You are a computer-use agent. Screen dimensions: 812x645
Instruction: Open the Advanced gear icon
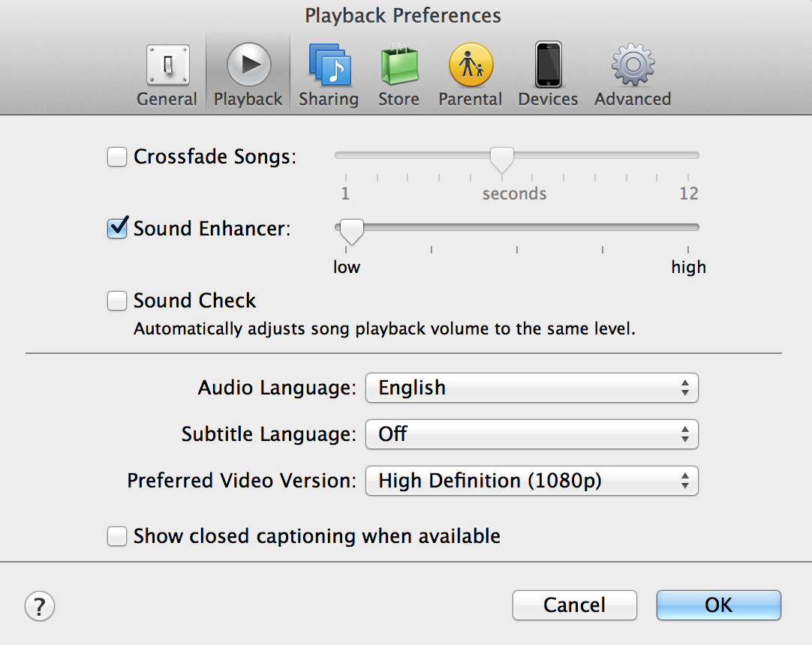(633, 65)
